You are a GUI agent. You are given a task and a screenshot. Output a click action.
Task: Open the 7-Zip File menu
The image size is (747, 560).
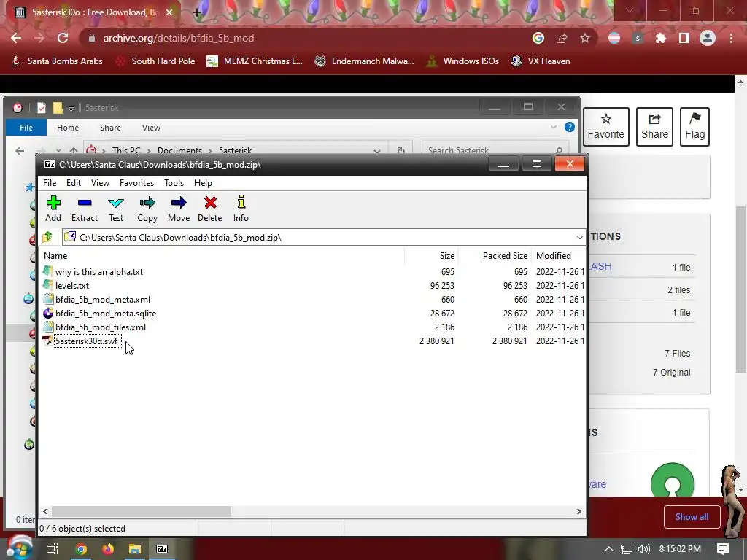pos(50,183)
